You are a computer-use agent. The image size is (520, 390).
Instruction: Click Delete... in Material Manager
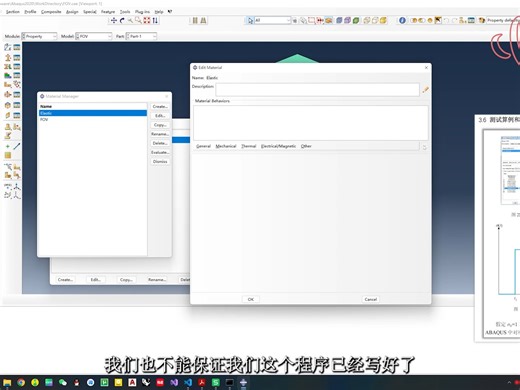point(160,143)
